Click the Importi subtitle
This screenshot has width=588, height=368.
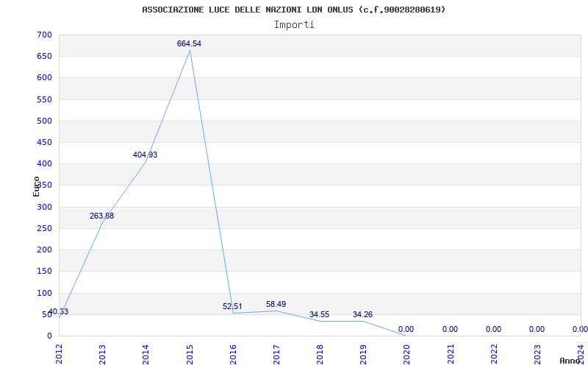tap(294, 25)
